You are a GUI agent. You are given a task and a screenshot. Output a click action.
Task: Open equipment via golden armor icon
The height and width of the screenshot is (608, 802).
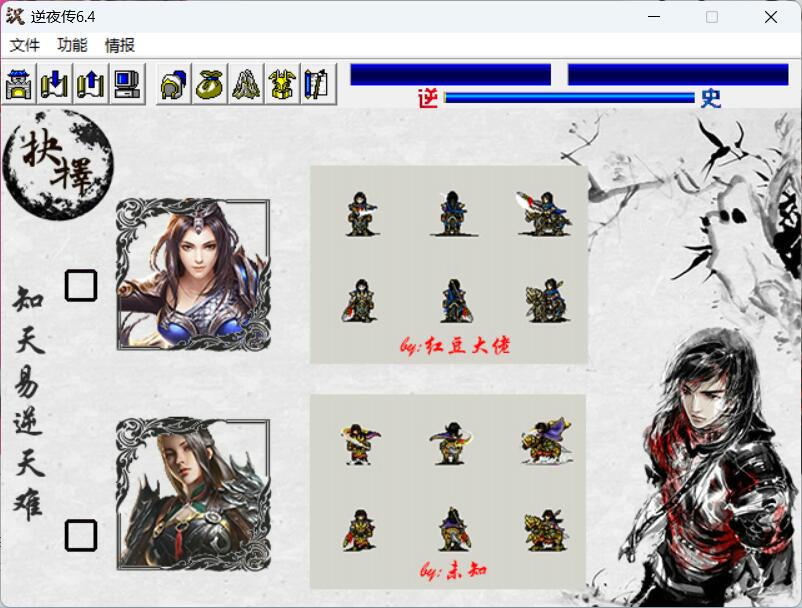point(282,84)
